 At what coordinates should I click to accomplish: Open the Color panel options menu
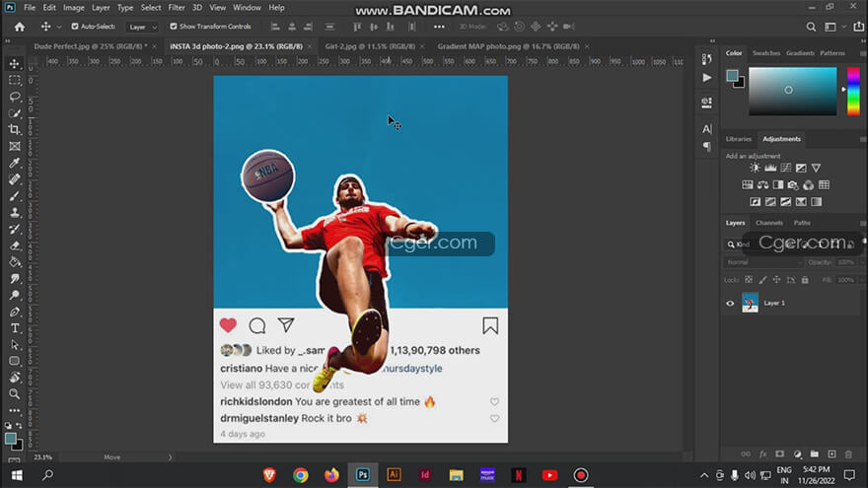point(862,53)
